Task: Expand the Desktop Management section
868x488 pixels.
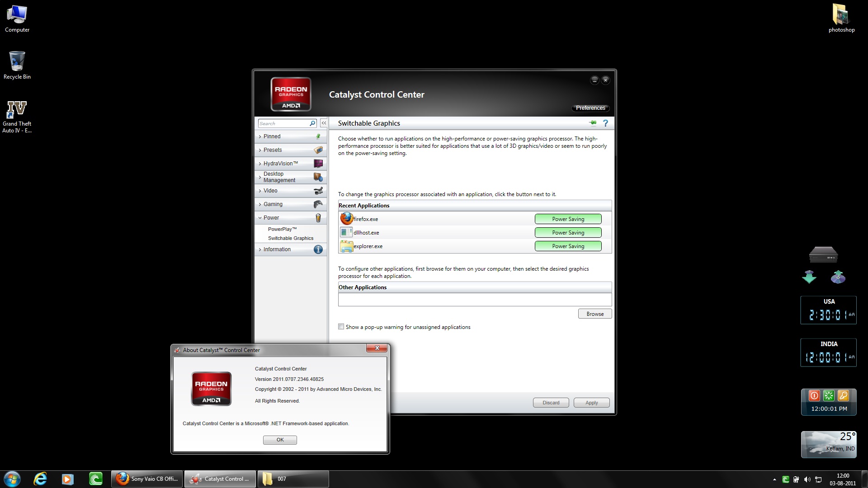Action: (290, 177)
